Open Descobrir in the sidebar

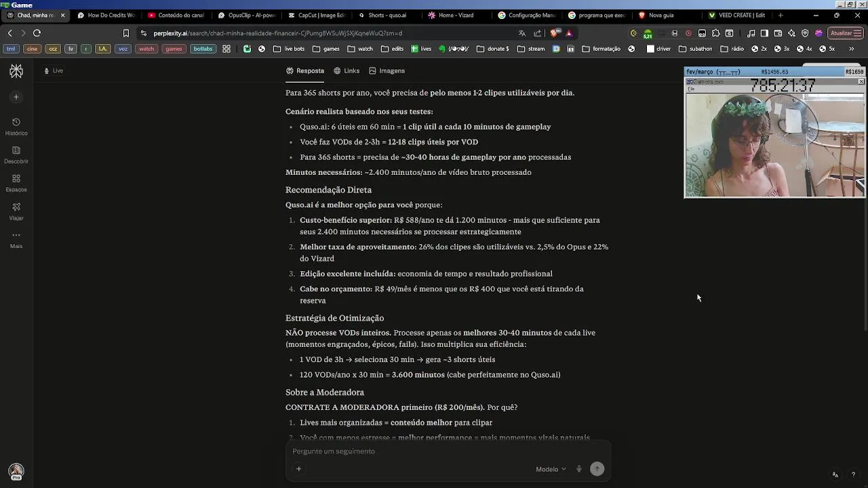[16, 155]
